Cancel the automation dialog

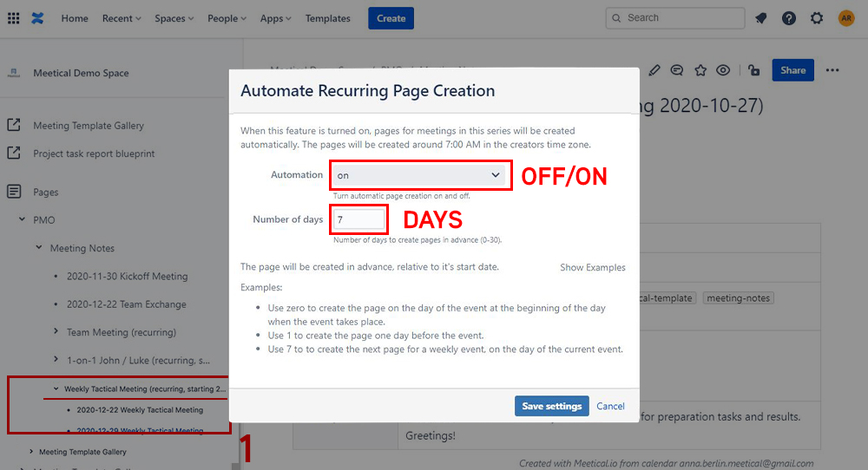click(x=610, y=406)
